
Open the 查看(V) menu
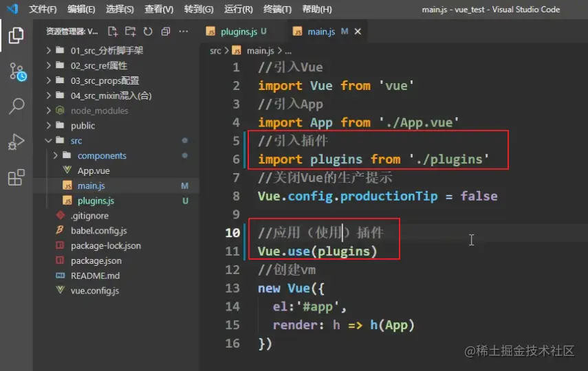159,9
